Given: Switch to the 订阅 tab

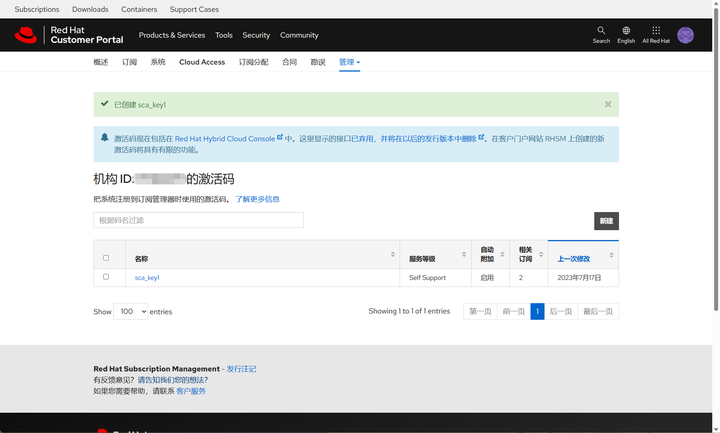Looking at the screenshot, I should point(129,62).
